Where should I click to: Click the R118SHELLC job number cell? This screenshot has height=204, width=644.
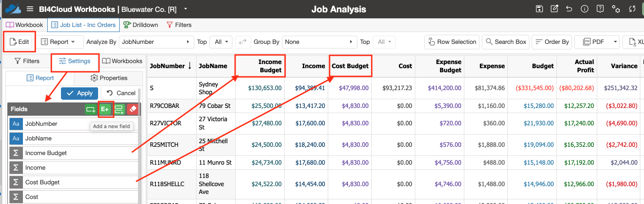pos(171,185)
